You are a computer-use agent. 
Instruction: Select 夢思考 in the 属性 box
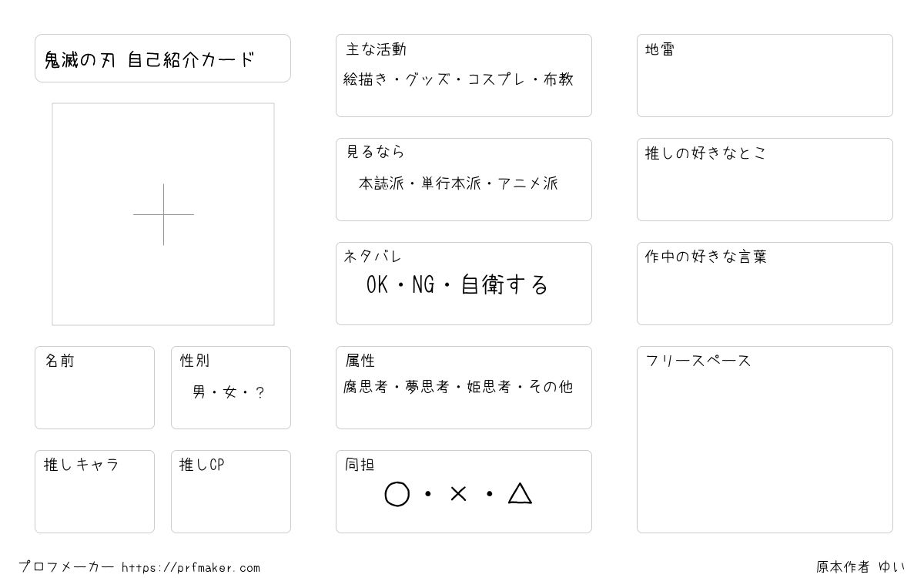427,387
